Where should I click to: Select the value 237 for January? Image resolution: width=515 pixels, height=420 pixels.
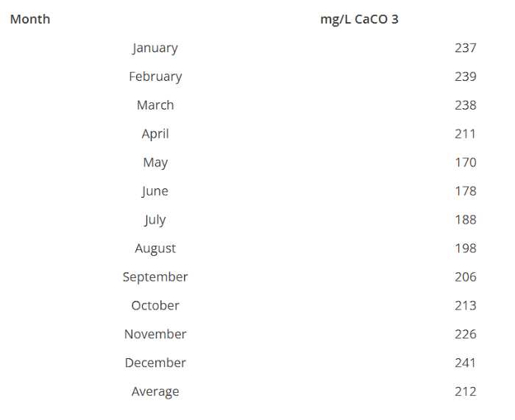tap(466, 48)
